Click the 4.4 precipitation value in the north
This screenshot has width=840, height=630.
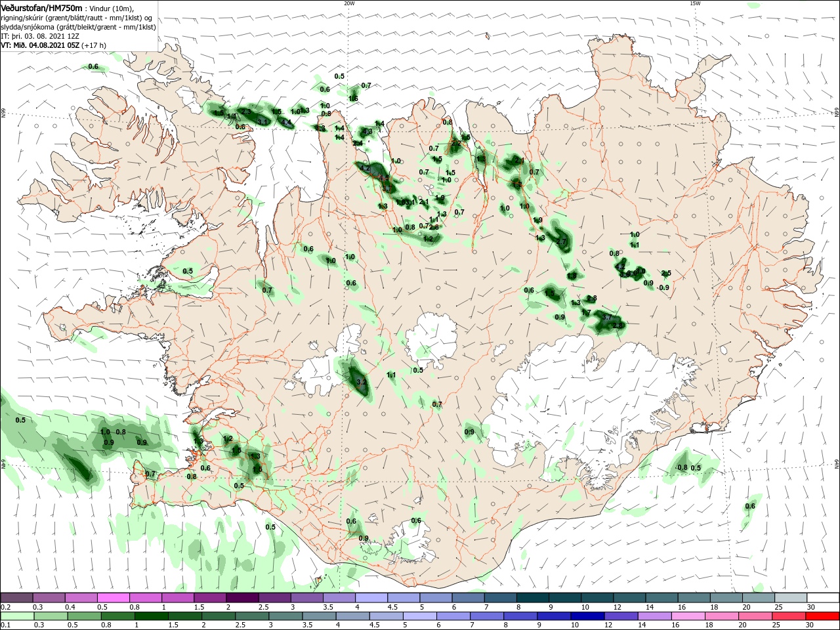point(286,123)
